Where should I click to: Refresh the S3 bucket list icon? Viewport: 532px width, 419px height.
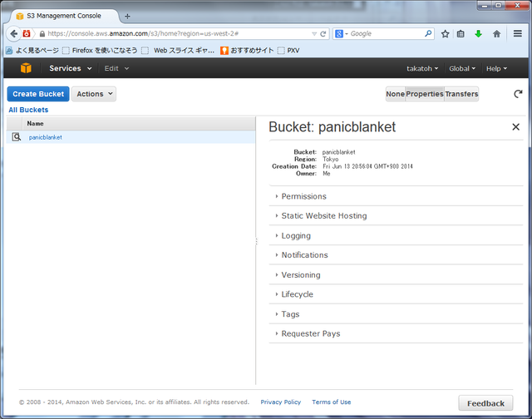(518, 94)
